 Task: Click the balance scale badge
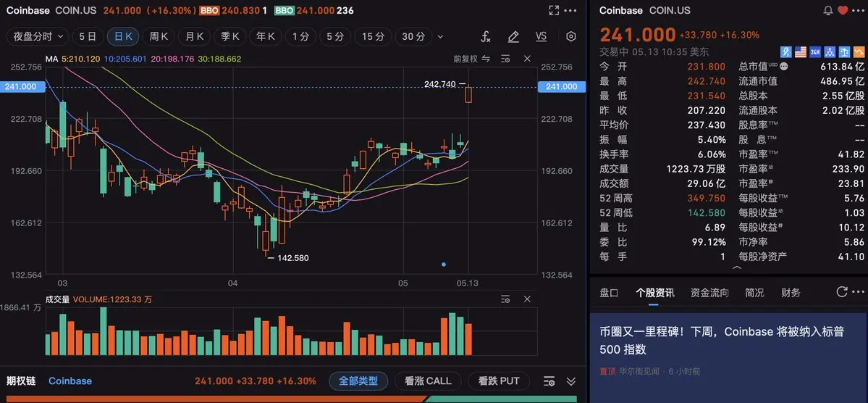843,52
